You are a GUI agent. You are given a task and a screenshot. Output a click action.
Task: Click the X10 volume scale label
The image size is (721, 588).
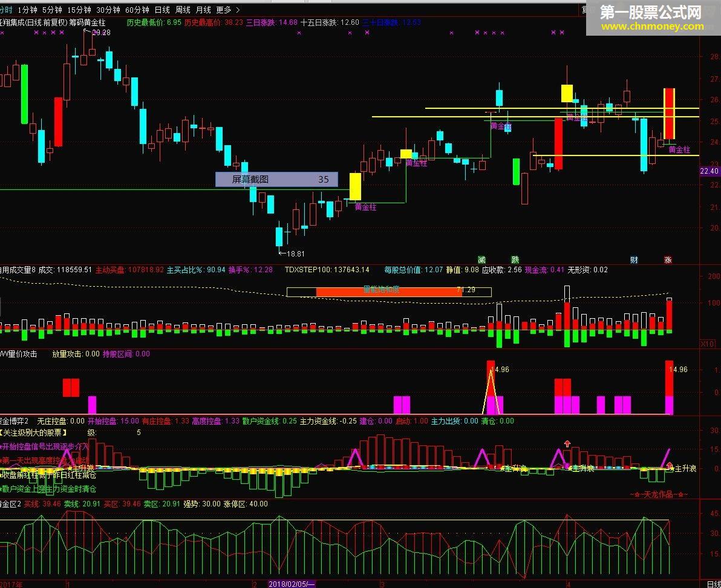707,344
